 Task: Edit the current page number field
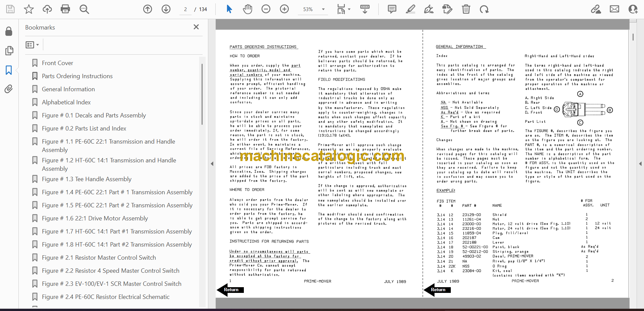click(185, 9)
